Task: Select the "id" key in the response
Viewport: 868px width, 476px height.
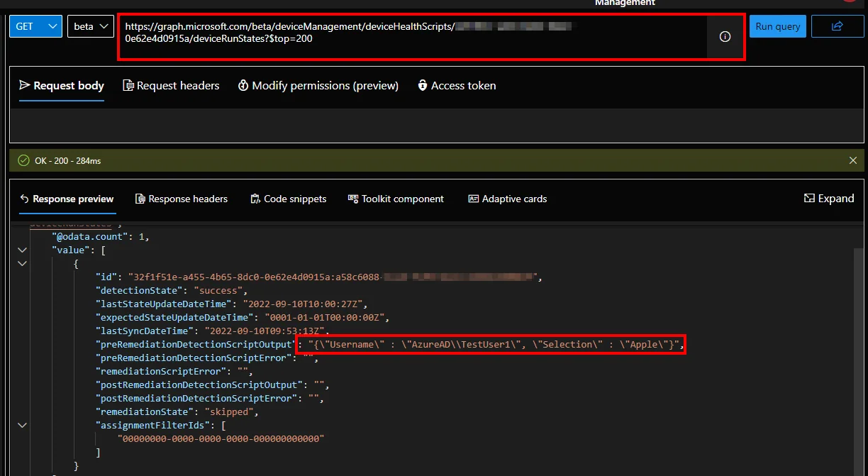Action: [107, 277]
